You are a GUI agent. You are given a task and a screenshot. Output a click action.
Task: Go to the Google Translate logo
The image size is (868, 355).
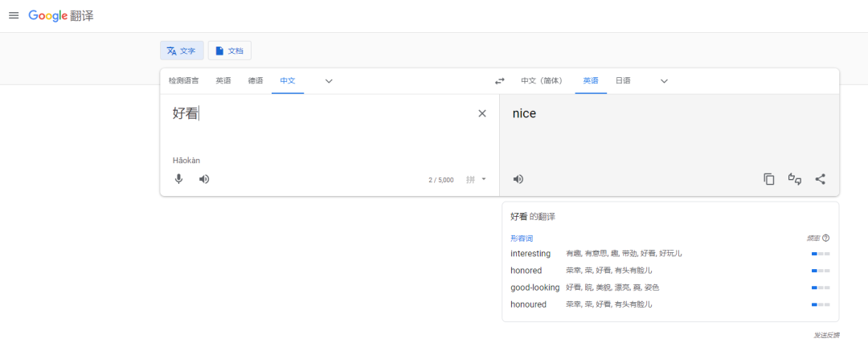pos(61,15)
